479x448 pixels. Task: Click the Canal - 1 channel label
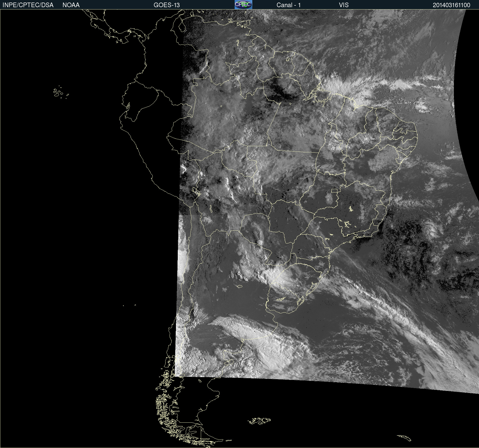pos(288,5)
